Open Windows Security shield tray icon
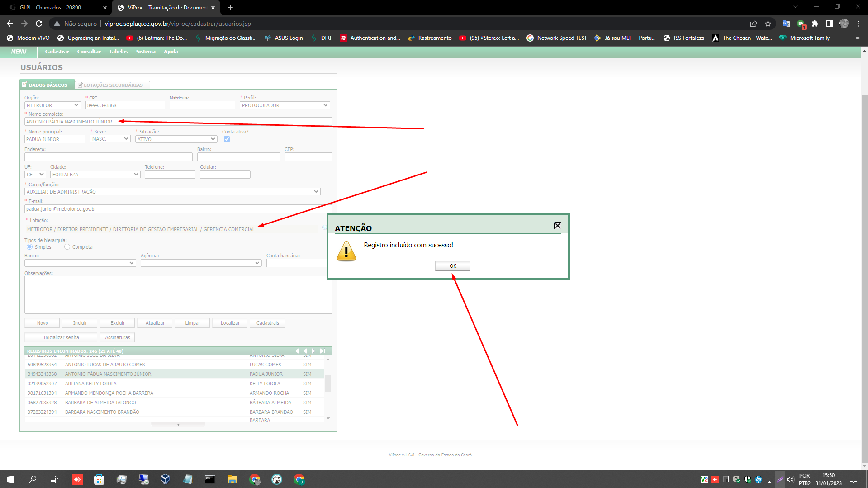The width and height of the screenshot is (868, 488). click(748, 479)
